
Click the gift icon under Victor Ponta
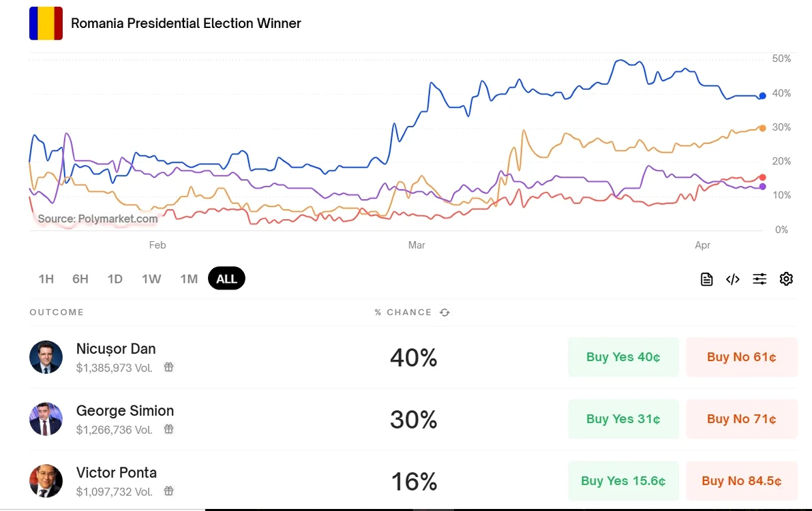[x=169, y=491]
